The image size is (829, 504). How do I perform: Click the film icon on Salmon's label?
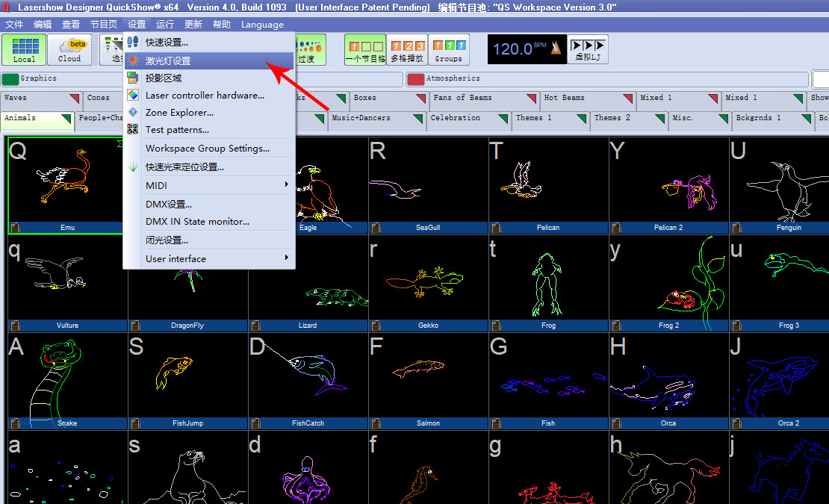click(x=376, y=423)
